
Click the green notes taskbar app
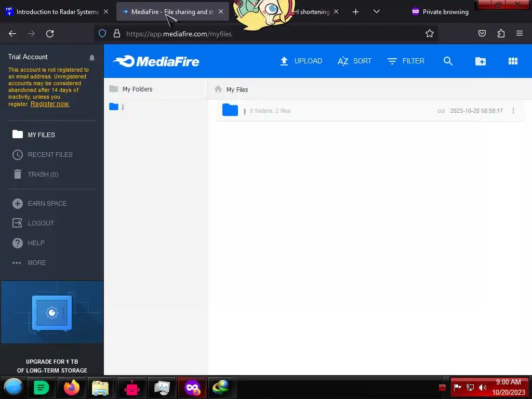click(x=42, y=388)
